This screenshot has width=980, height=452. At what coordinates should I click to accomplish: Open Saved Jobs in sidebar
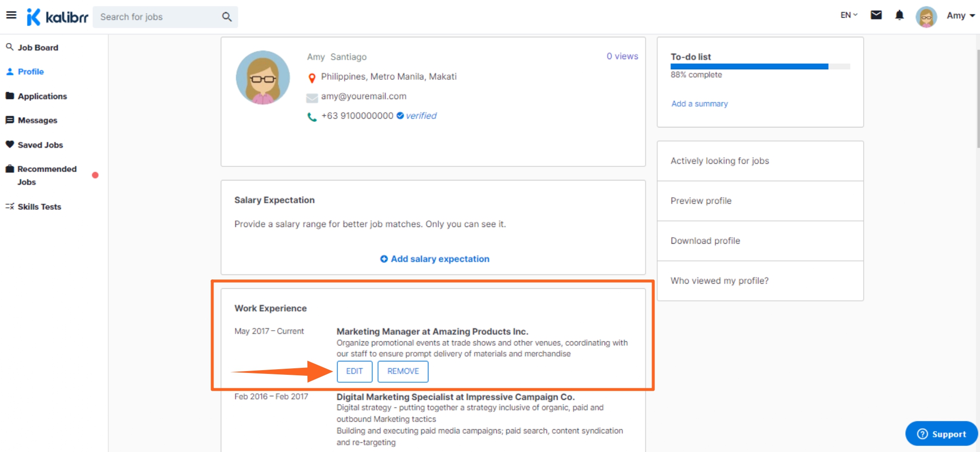point(40,145)
